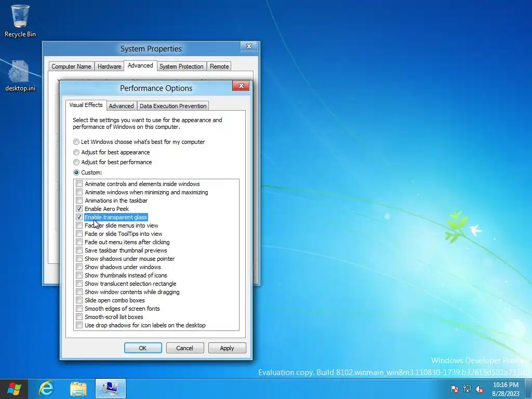Image resolution: width=532 pixels, height=399 pixels.
Task: Open Remote tab in System Properties
Action: tap(219, 66)
